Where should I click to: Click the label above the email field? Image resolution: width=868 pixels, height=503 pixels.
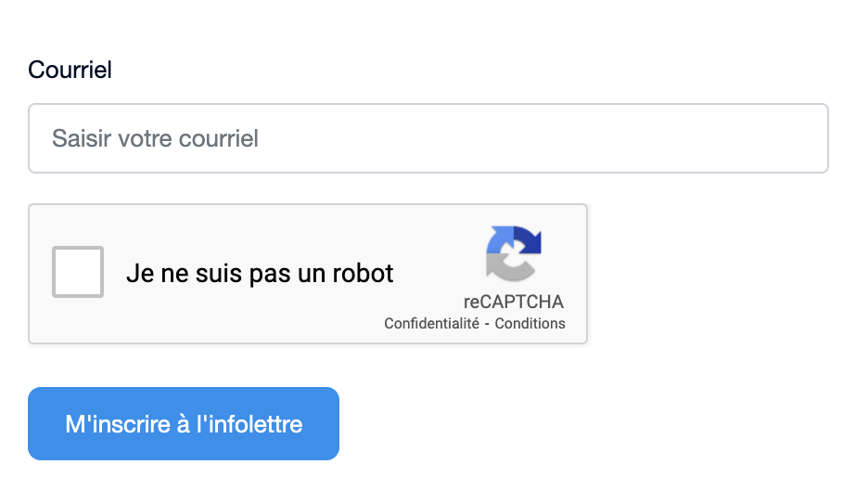click(x=70, y=70)
